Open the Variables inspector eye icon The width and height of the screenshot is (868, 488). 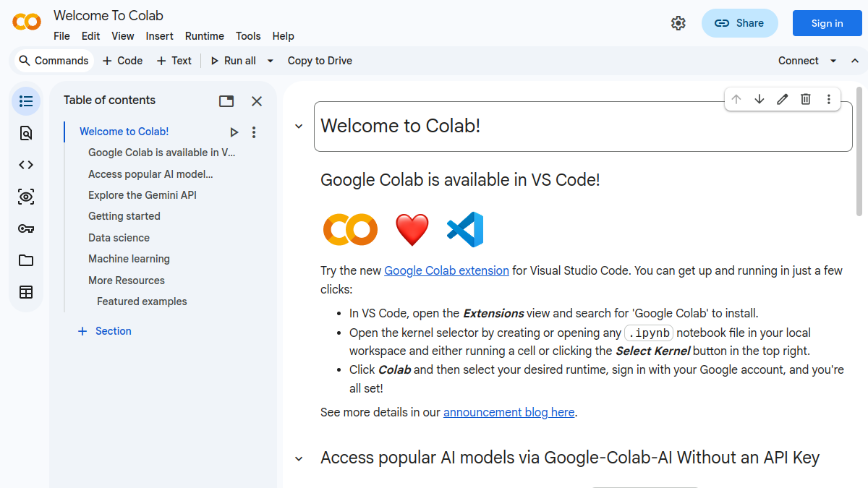coord(26,197)
